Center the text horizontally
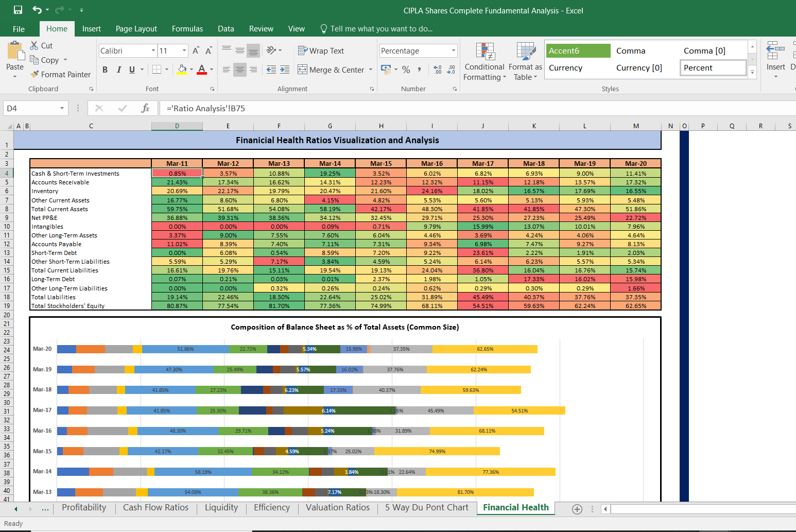 (x=240, y=70)
